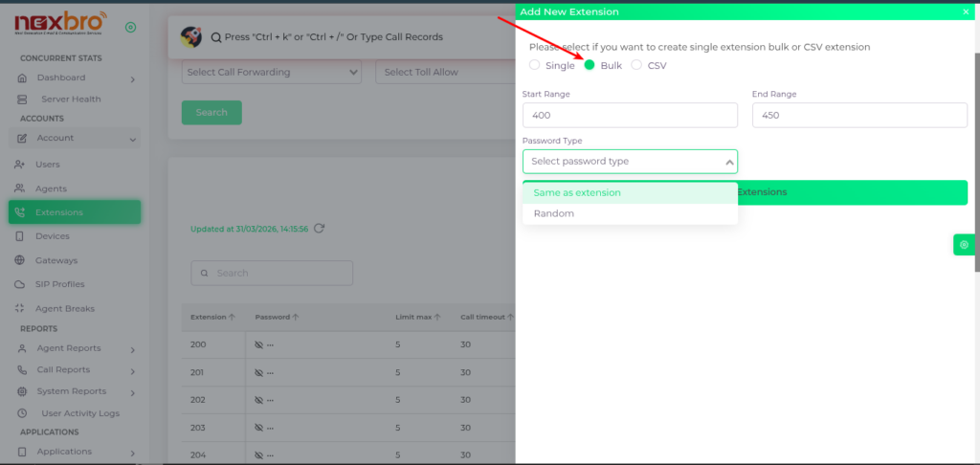Select the Single radio option

click(x=535, y=66)
